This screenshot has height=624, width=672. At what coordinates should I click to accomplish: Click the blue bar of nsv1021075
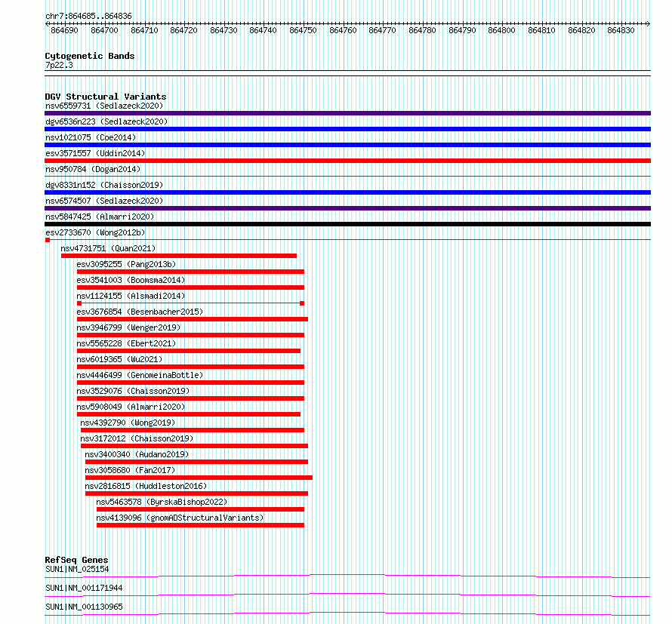[x=347, y=145]
